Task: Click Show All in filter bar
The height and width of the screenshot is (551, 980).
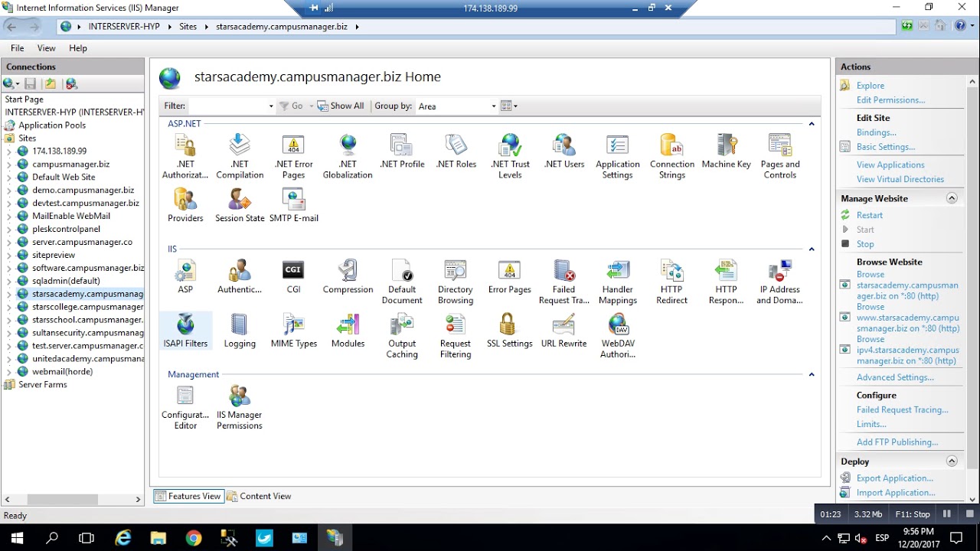Action: [x=341, y=106]
